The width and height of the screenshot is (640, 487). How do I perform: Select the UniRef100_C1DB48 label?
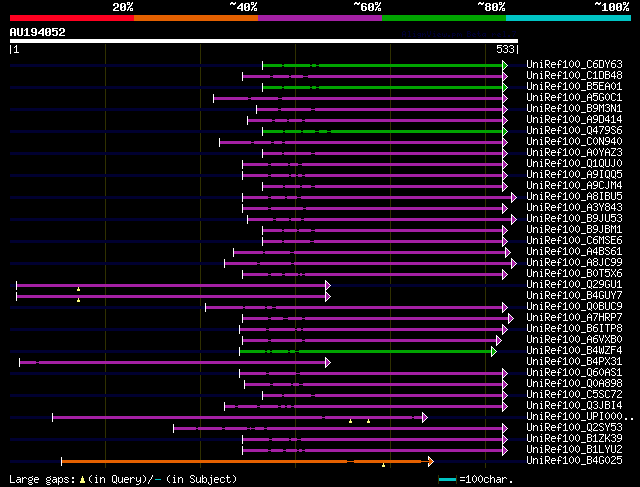[574, 76]
